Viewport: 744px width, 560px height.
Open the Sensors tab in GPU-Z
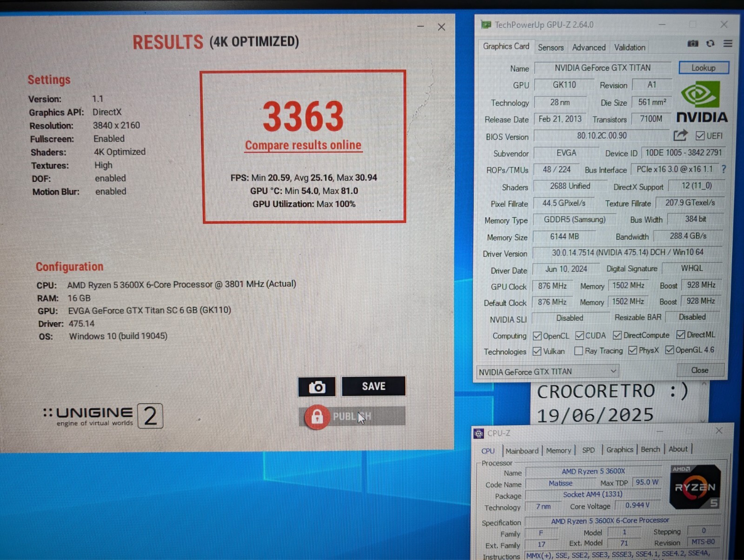click(x=551, y=47)
